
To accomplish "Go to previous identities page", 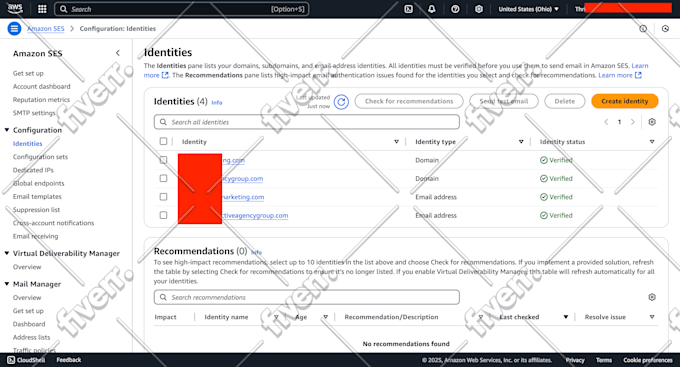I will pyautogui.click(x=606, y=122).
